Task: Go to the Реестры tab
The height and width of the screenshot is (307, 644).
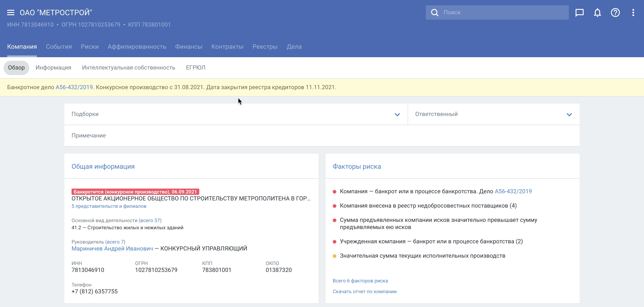Action: pos(265,47)
